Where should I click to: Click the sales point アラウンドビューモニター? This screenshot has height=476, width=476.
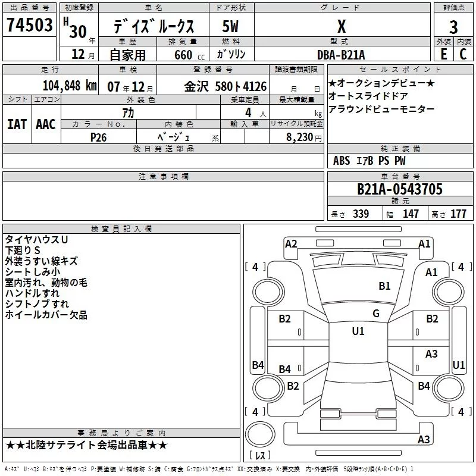coord(381,109)
